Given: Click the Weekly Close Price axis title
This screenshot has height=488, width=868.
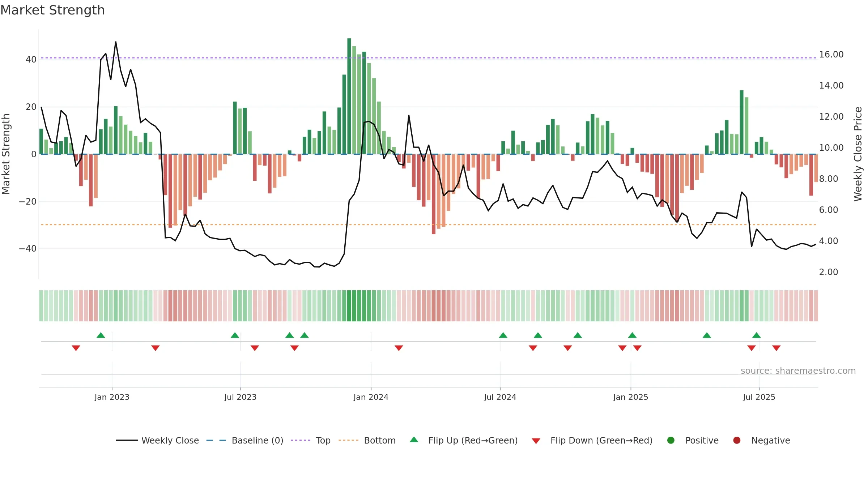Looking at the screenshot, I should pos(858,154).
